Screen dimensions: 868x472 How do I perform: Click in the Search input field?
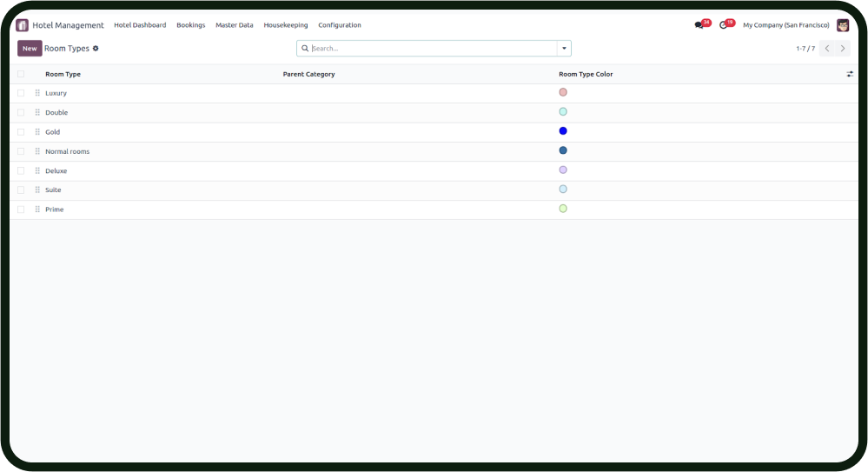click(x=430, y=49)
